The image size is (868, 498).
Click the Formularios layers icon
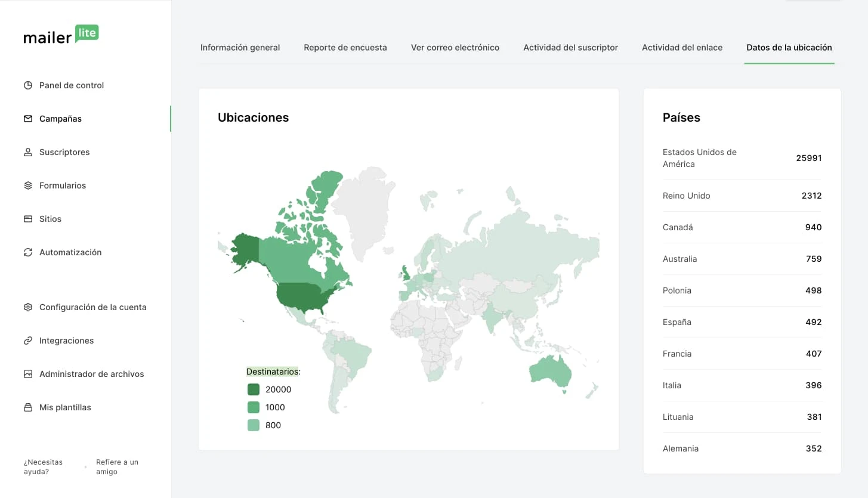tap(28, 185)
